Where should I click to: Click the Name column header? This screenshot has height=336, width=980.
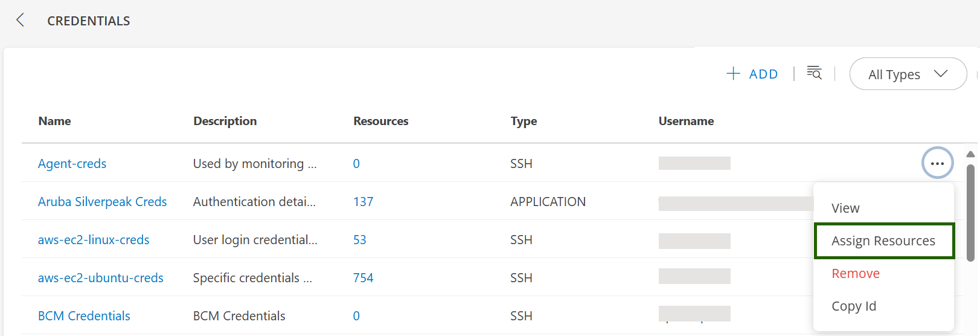pyautogui.click(x=54, y=121)
